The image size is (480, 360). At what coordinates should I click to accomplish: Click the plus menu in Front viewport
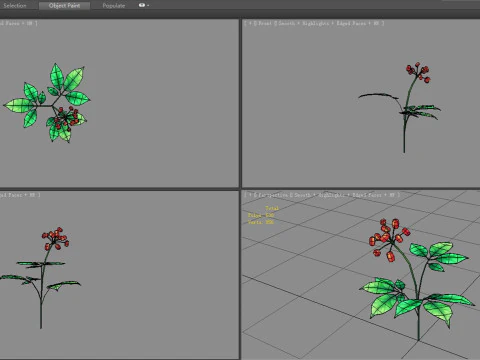pyautogui.click(x=250, y=23)
